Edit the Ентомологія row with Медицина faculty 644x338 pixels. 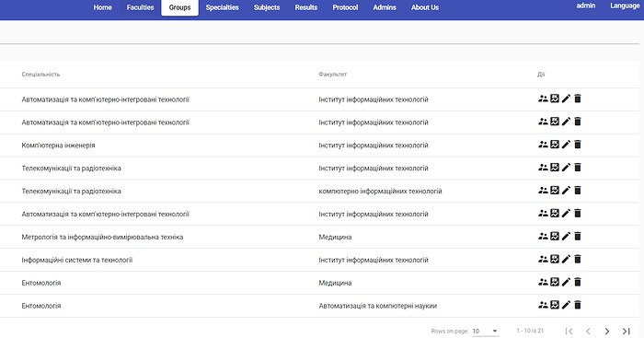point(566,283)
